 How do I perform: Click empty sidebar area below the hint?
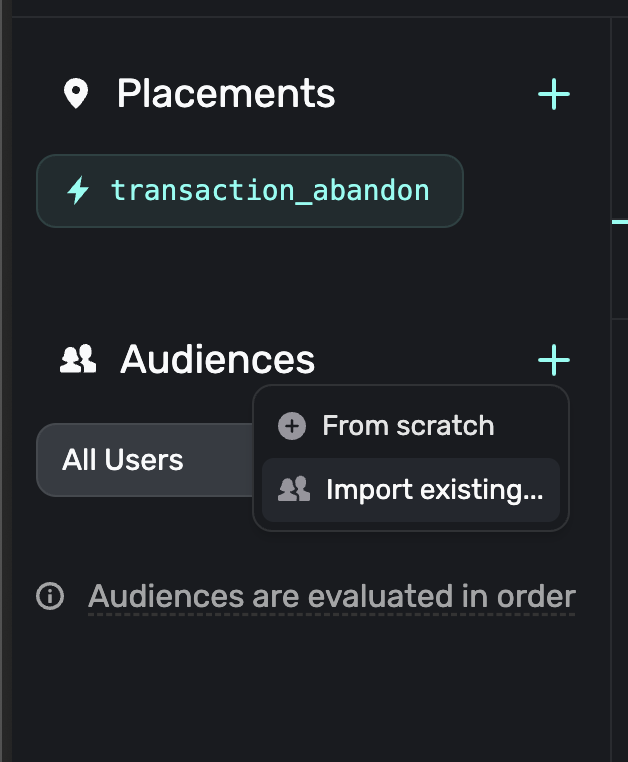[x=300, y=690]
